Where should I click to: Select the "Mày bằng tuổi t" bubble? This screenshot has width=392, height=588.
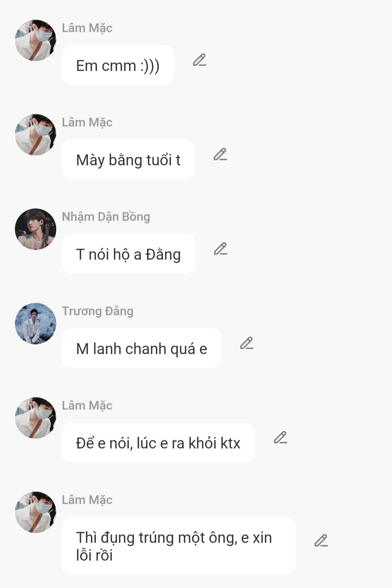128,159
